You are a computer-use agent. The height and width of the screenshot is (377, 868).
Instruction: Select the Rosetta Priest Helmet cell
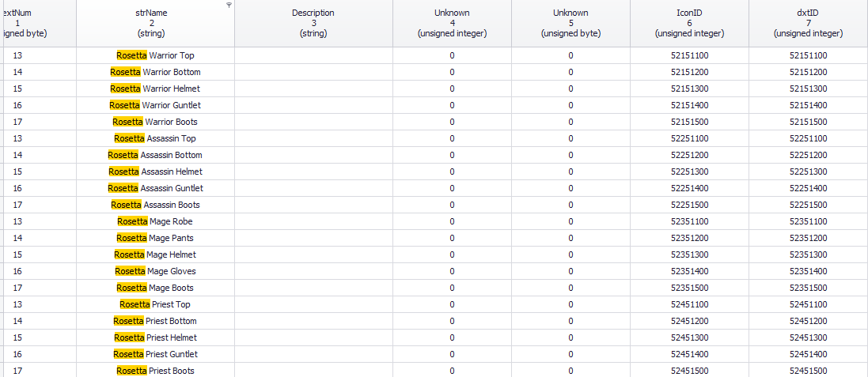click(155, 337)
